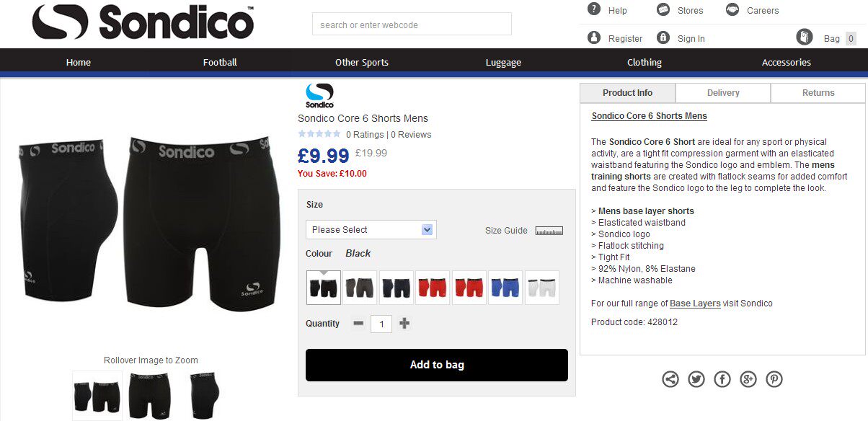Increase quantity with the plus button
The height and width of the screenshot is (421, 868).
click(x=404, y=324)
